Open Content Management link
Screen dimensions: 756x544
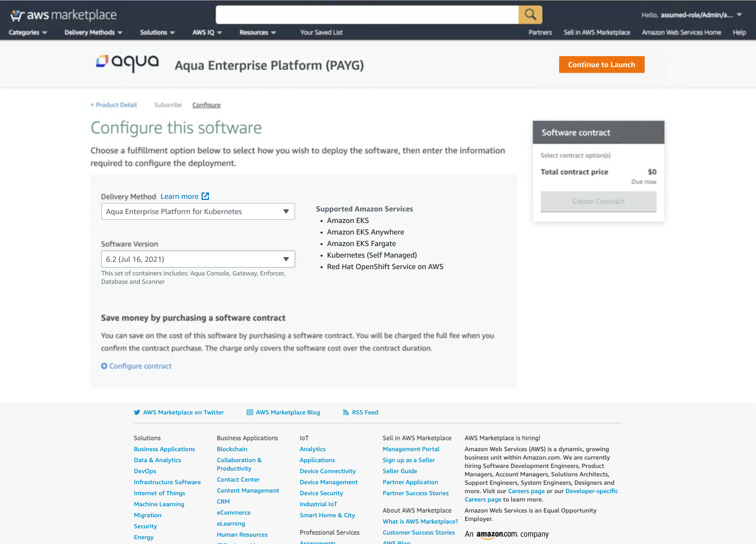coord(248,490)
